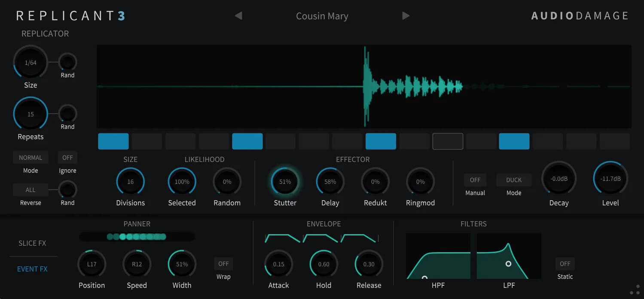Toggle the Static filter option

565,263
